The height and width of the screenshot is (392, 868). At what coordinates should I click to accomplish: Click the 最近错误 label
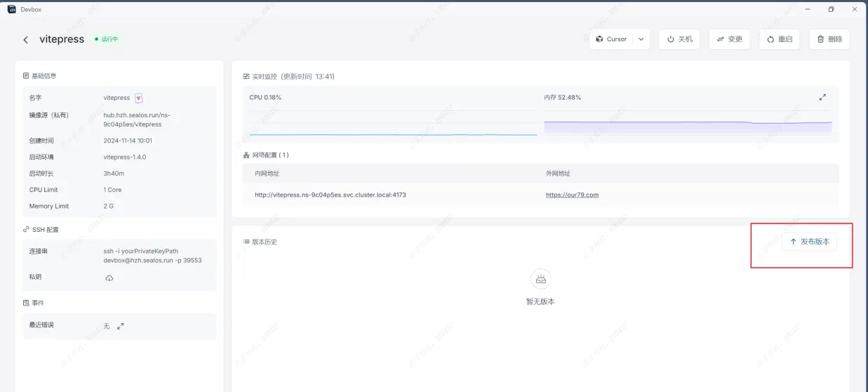coord(41,325)
